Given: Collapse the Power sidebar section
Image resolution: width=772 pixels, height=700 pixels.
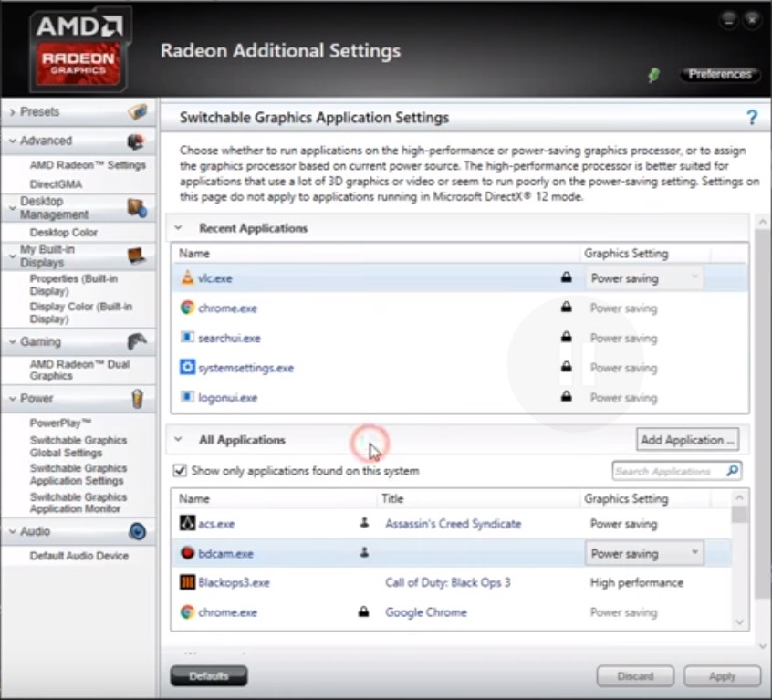Looking at the screenshot, I should pyautogui.click(x=12, y=398).
